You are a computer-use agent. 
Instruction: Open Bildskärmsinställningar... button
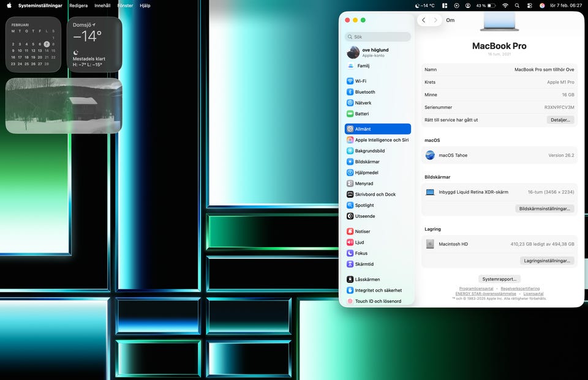pyautogui.click(x=545, y=209)
